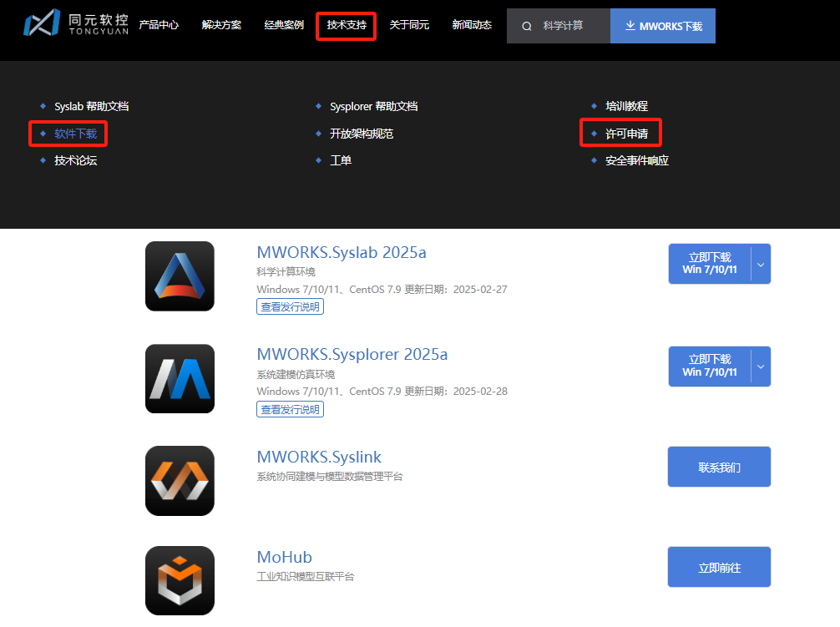Image resolution: width=840 pixels, height=627 pixels.
Task: Open the 技术论坛 link
Action: tap(75, 160)
